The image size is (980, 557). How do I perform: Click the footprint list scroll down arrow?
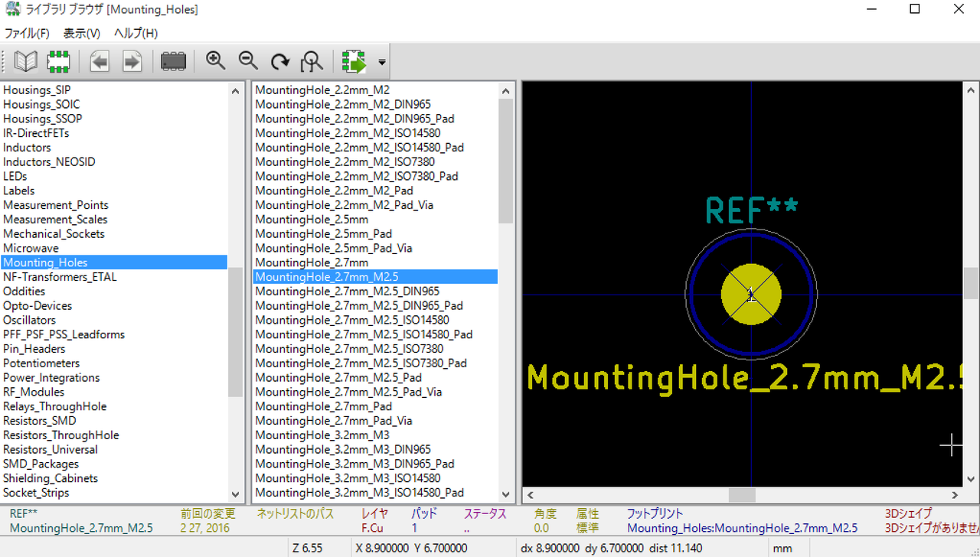(505, 495)
